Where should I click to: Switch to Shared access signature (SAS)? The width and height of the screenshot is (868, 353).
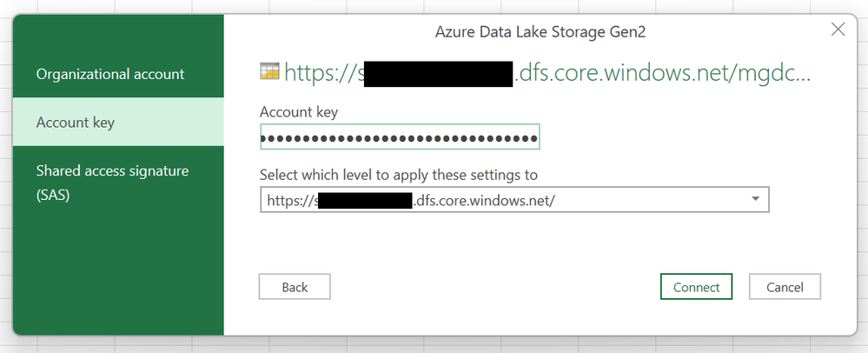click(x=112, y=183)
